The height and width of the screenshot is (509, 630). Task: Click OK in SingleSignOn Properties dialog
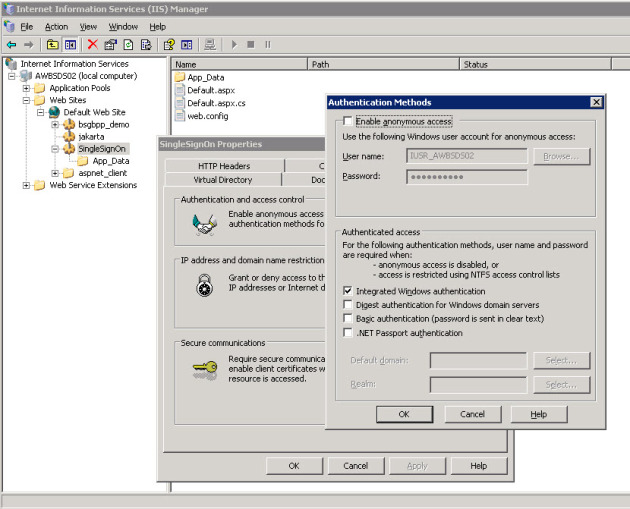pyautogui.click(x=294, y=466)
